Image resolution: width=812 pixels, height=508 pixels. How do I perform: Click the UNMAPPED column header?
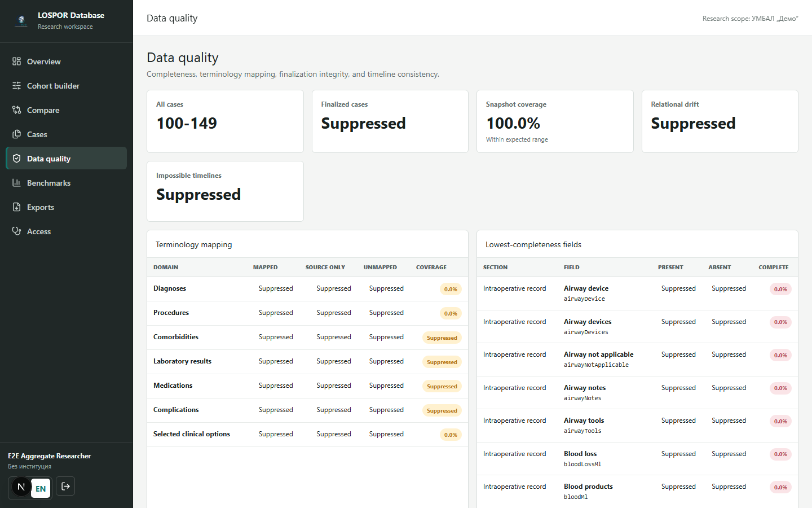tap(380, 268)
